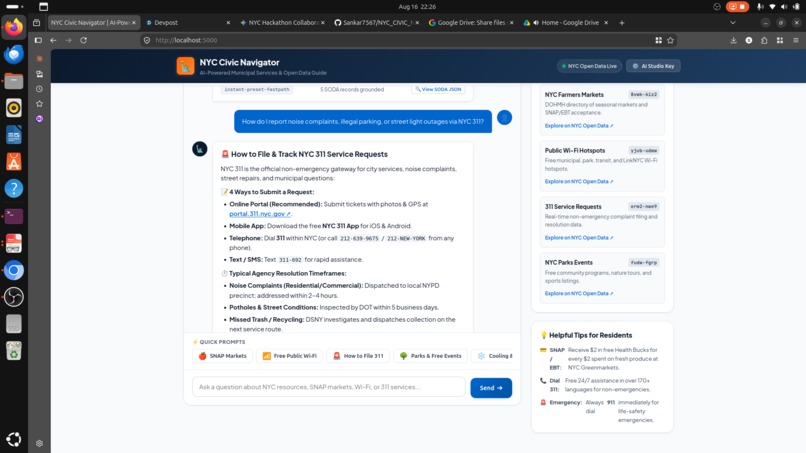Open Firefox sidebar settings gear
Image resolution: width=806 pixels, height=453 pixels.
tap(40, 443)
